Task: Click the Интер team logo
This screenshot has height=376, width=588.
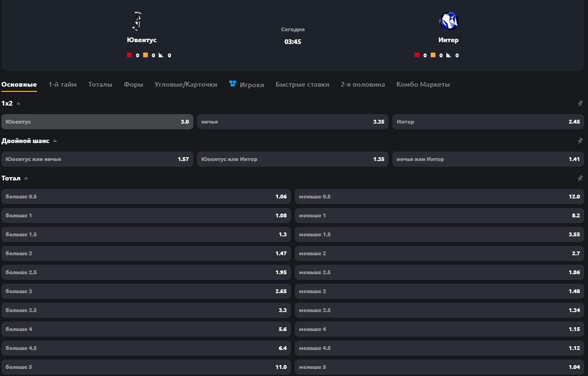Action: tap(449, 21)
